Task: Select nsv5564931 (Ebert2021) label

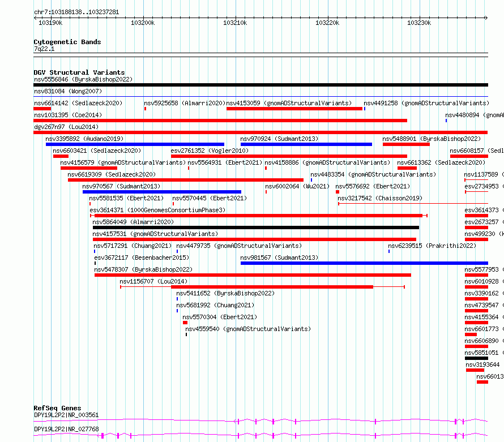Action: (225, 162)
